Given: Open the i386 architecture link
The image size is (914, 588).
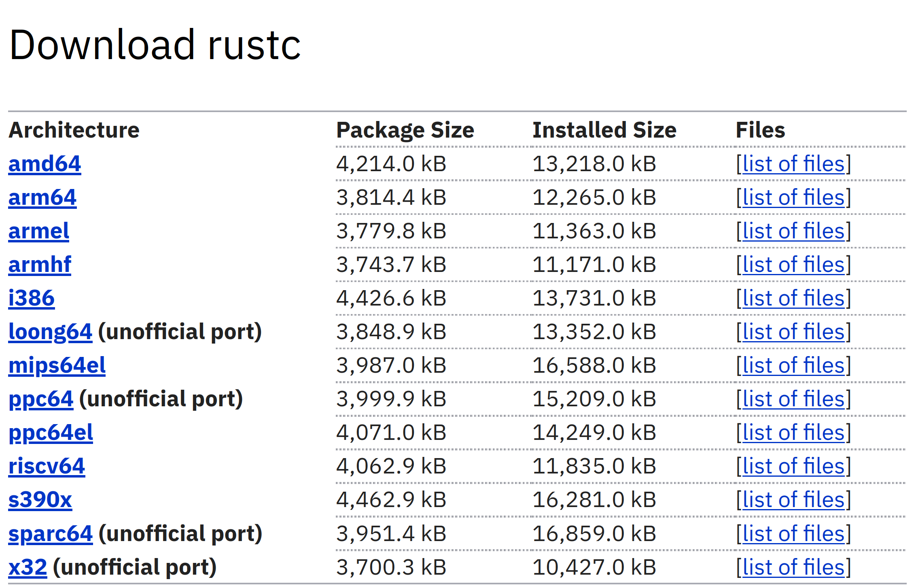Looking at the screenshot, I should [x=31, y=299].
